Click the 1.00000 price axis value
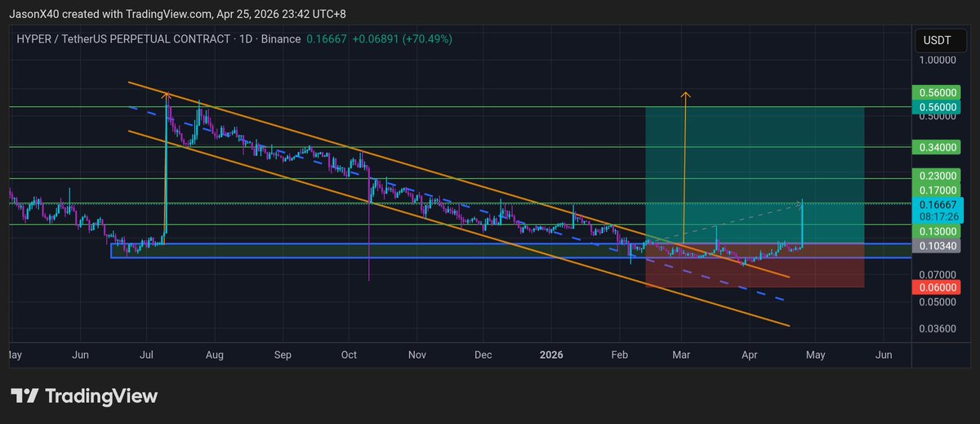 938,60
